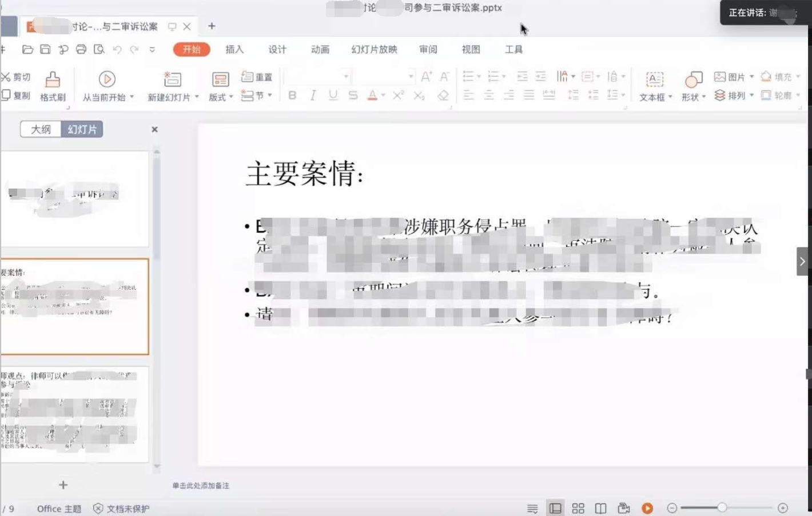Redo the last undone action
Viewport: 812px width, 516px height.
pos(134,50)
